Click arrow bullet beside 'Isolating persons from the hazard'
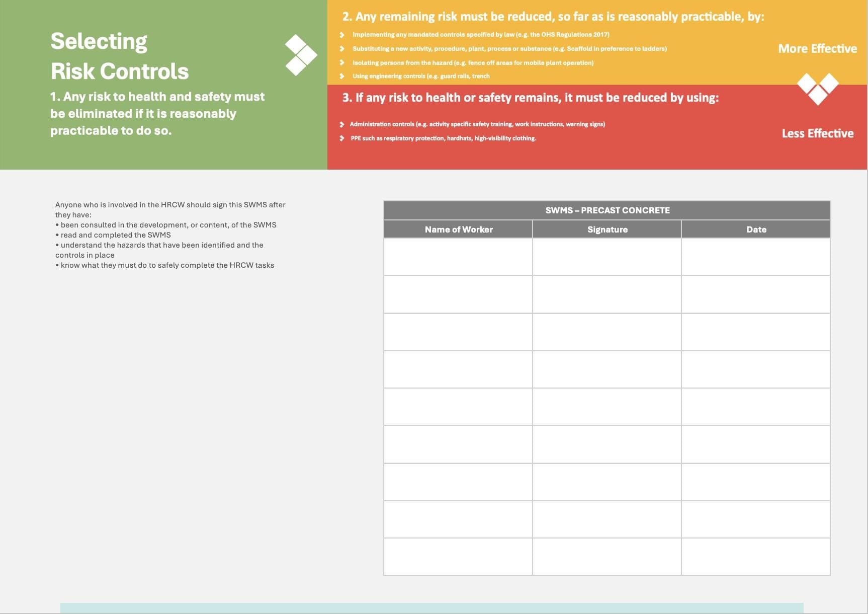This screenshot has height=614, width=868. 342,63
